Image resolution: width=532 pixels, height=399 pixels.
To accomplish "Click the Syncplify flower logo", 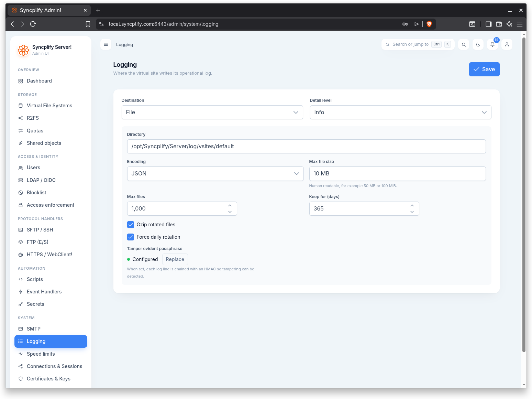I will pos(23,50).
